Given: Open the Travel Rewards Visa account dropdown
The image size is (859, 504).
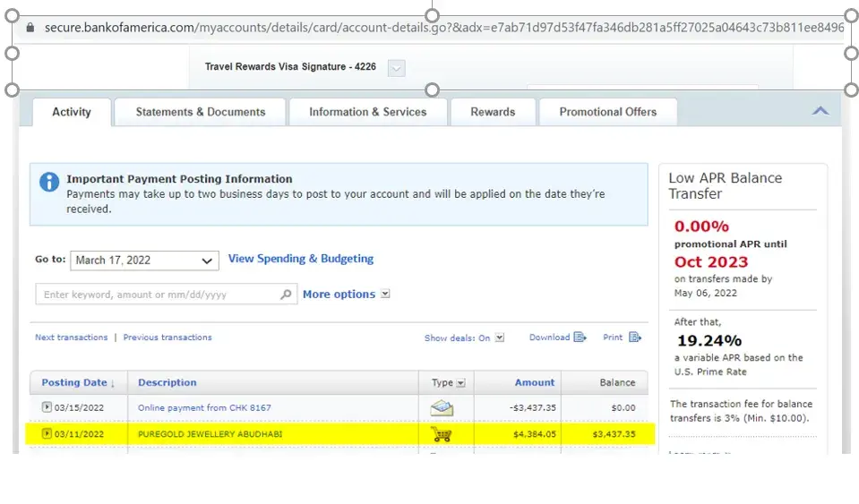Looking at the screenshot, I should [x=396, y=67].
